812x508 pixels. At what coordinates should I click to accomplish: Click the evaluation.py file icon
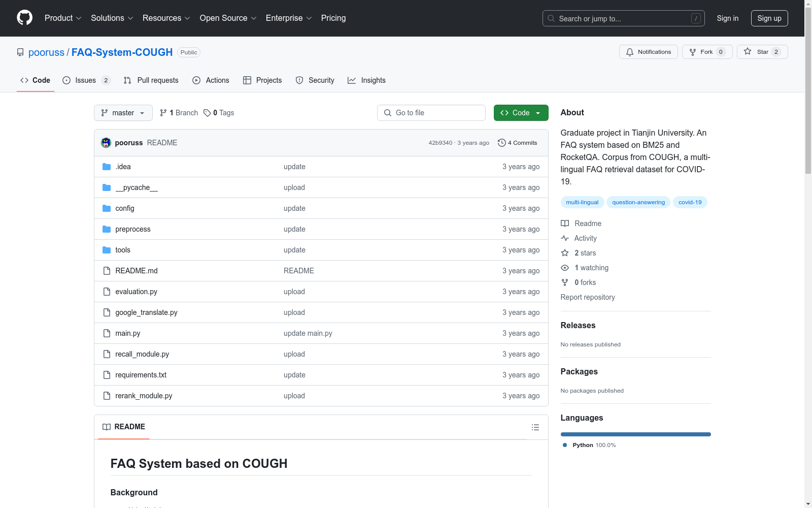coord(107,292)
